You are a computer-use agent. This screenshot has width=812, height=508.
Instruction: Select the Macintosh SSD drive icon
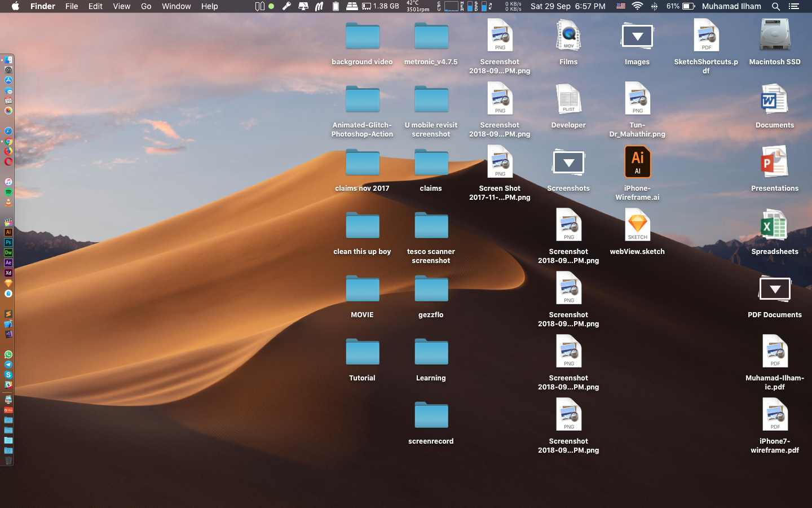point(774,36)
